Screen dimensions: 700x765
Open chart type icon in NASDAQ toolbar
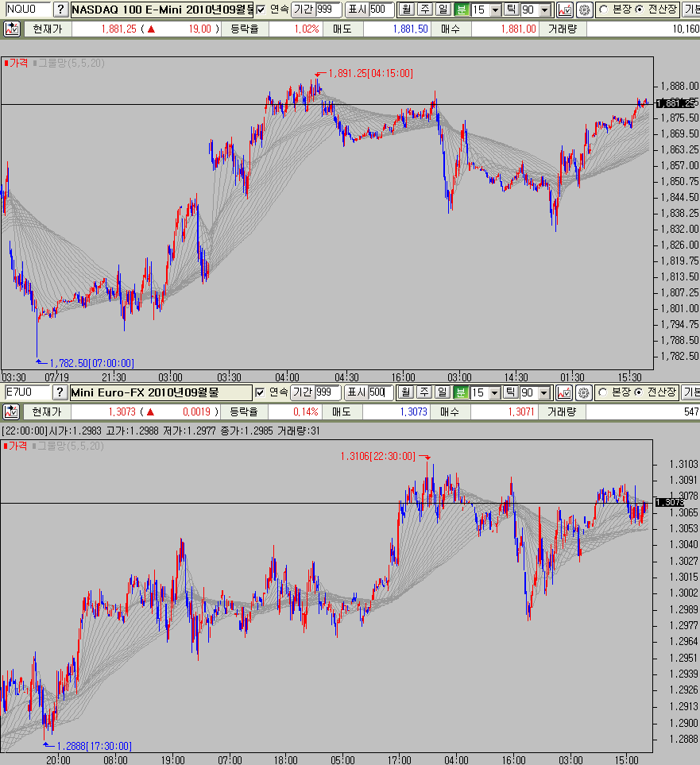pyautogui.click(x=565, y=10)
